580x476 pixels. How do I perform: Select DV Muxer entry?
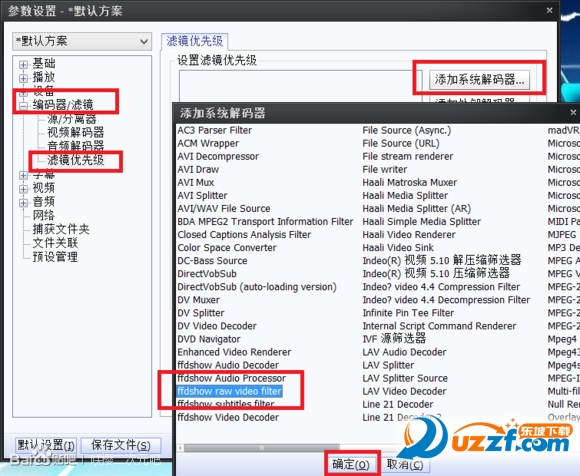(198, 300)
